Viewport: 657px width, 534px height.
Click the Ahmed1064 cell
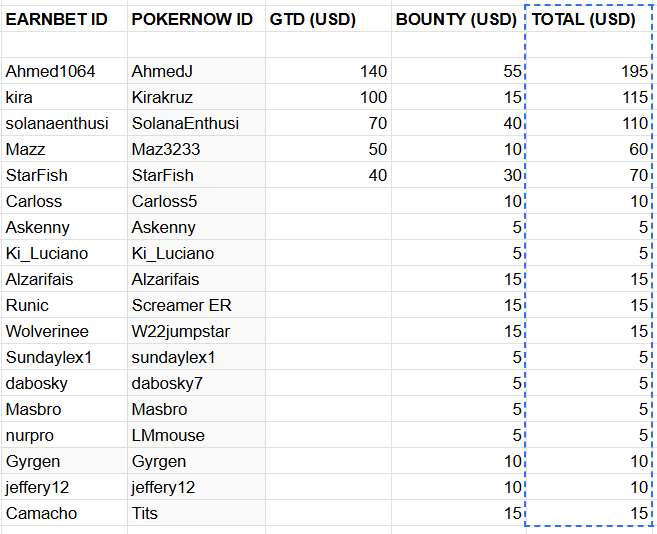[x=62, y=71]
